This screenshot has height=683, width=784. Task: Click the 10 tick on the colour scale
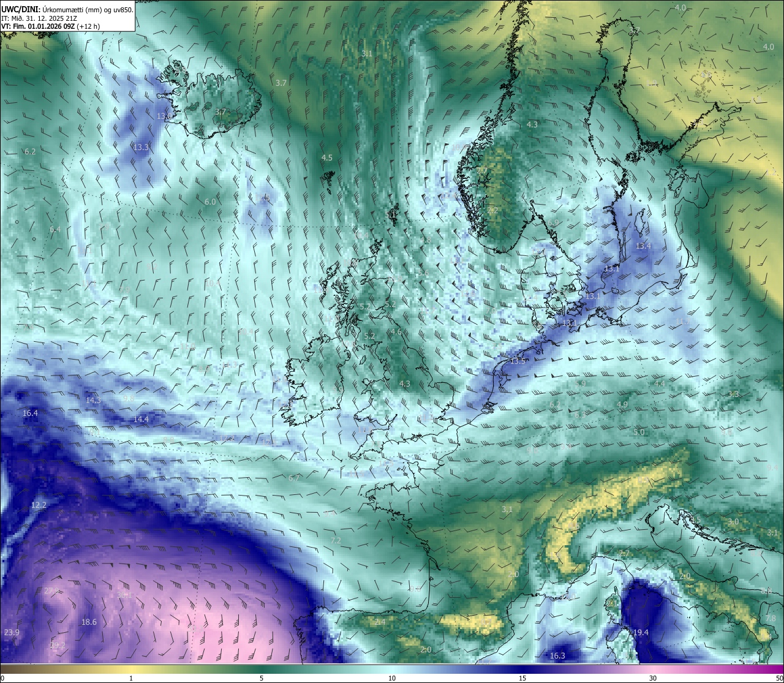coord(392,678)
